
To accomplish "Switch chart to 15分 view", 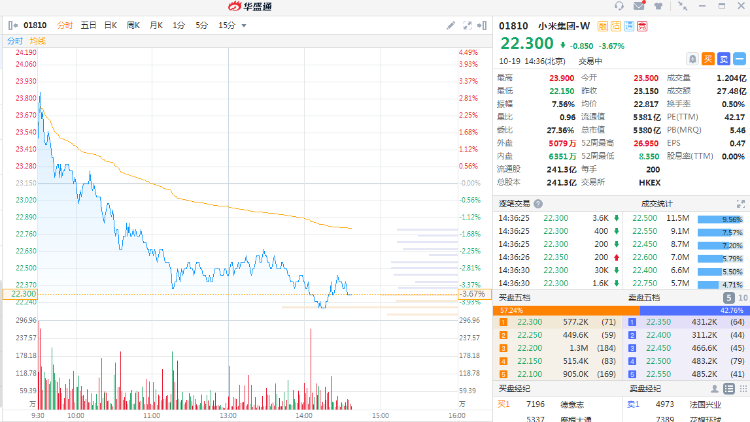I will pos(227,25).
